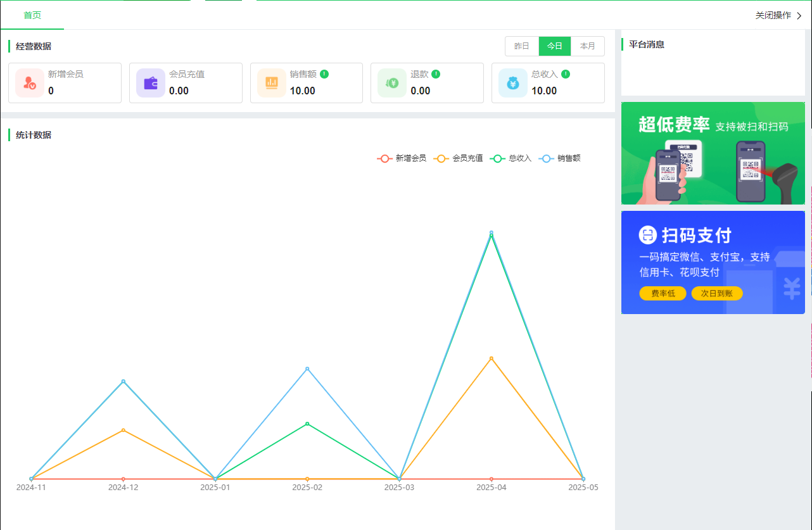The width and height of the screenshot is (812, 530).
Task: Toggle the 会员充值 chart legend
Action: tap(458, 158)
